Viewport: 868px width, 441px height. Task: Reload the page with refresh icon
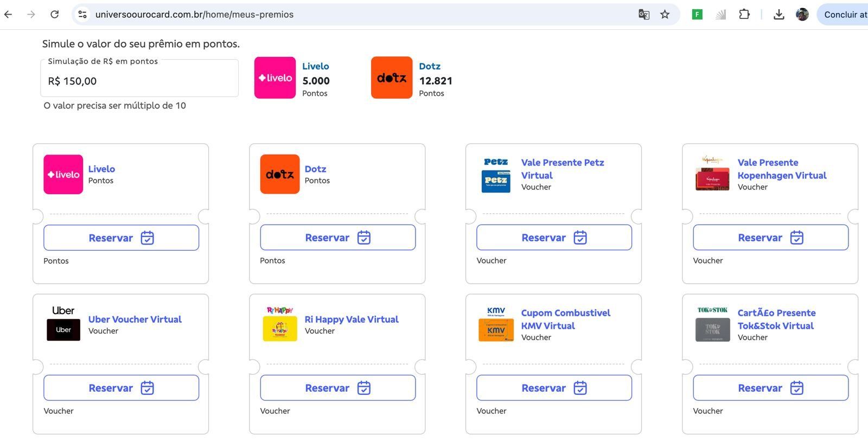pyautogui.click(x=54, y=15)
